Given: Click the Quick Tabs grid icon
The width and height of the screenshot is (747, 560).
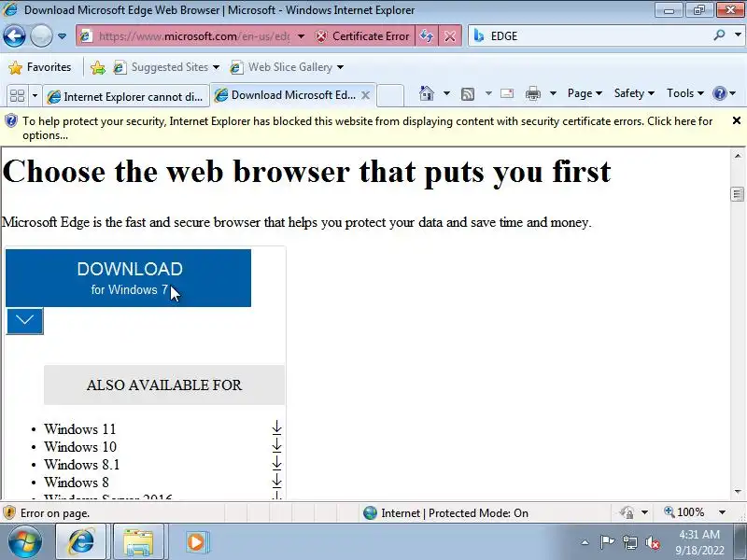Looking at the screenshot, I should point(17,96).
